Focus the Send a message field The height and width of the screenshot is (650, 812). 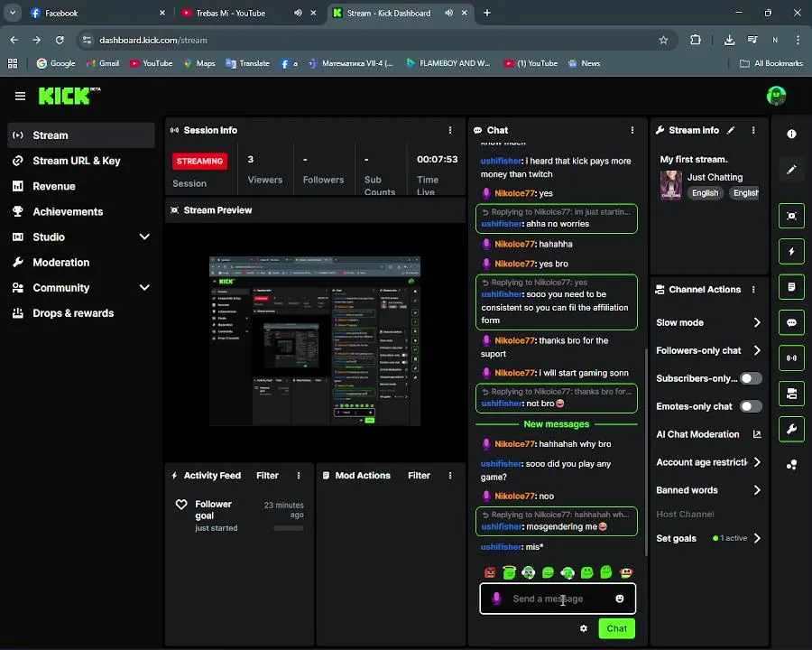click(x=558, y=599)
